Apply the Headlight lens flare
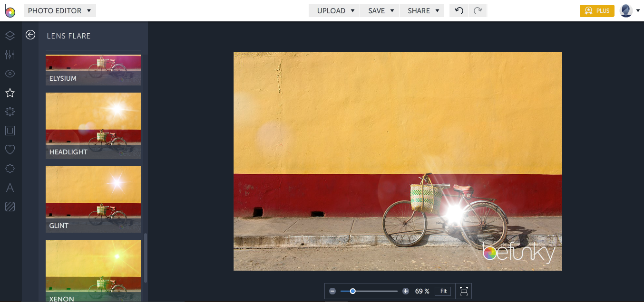 93,126
